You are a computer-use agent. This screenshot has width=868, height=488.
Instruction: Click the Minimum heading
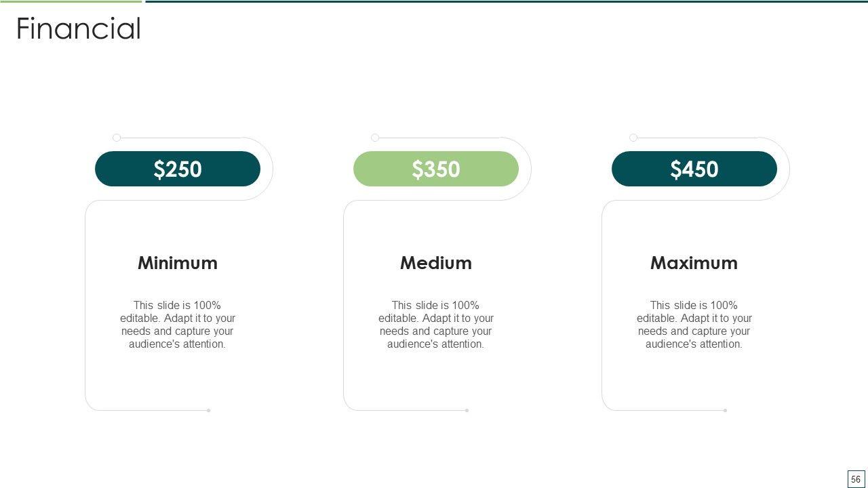[178, 263]
